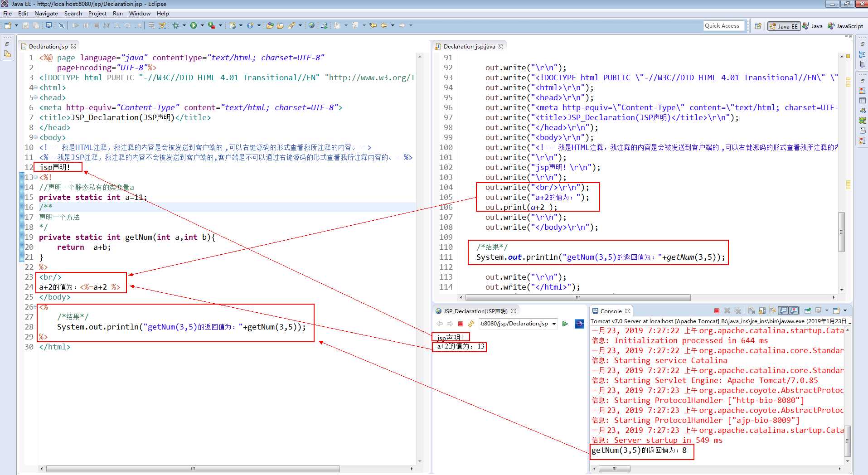This screenshot has width=868, height=475.
Task: Select the Declaration.jsp editor tab
Action: [48, 46]
